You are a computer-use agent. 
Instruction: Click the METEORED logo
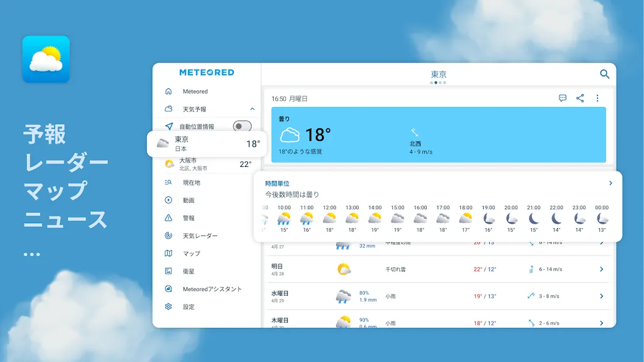coord(206,72)
